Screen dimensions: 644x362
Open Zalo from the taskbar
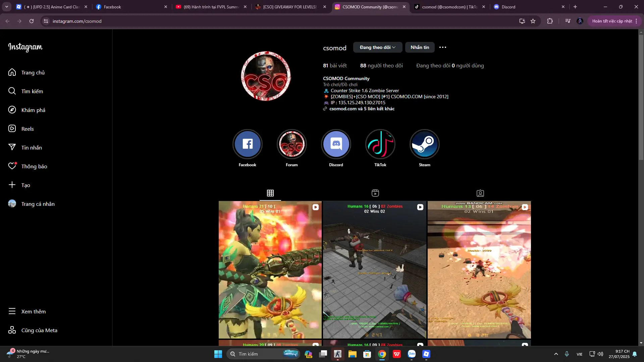point(412,354)
